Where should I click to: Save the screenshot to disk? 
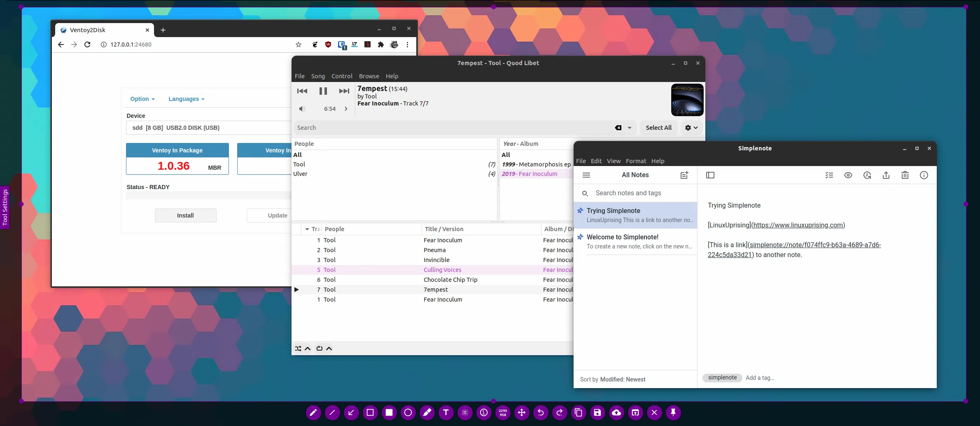[x=597, y=412]
